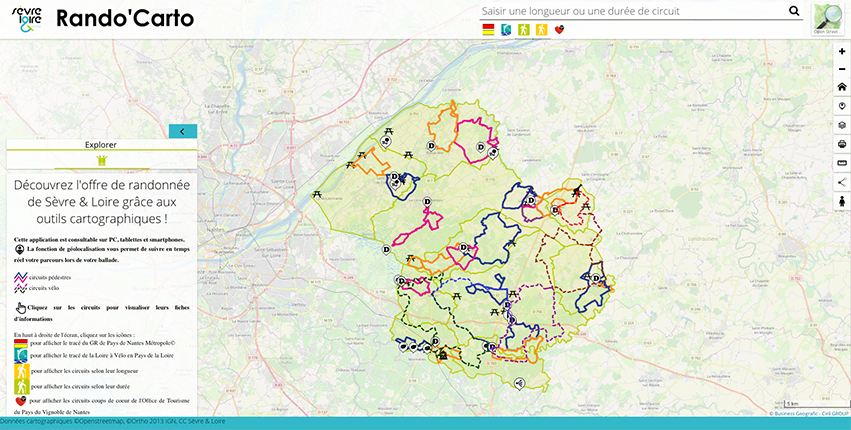Viewport: 851px width, 430px height.
Task: Click the search magnifier button
Action: (x=794, y=11)
